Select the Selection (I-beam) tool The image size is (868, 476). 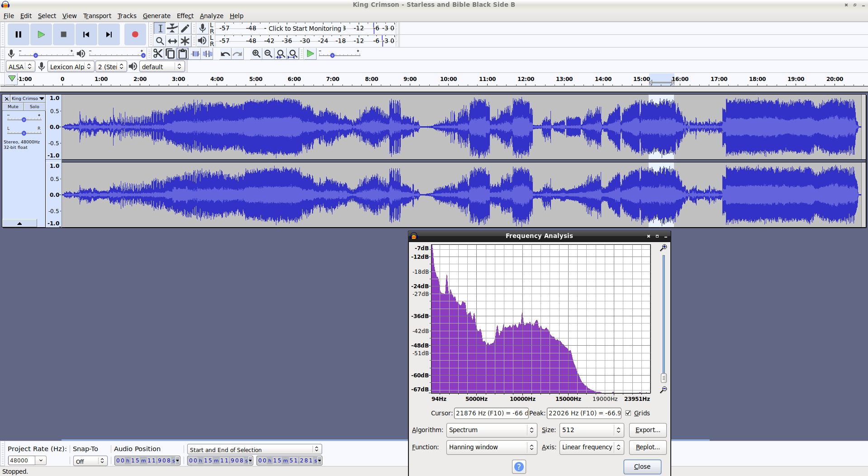point(160,29)
